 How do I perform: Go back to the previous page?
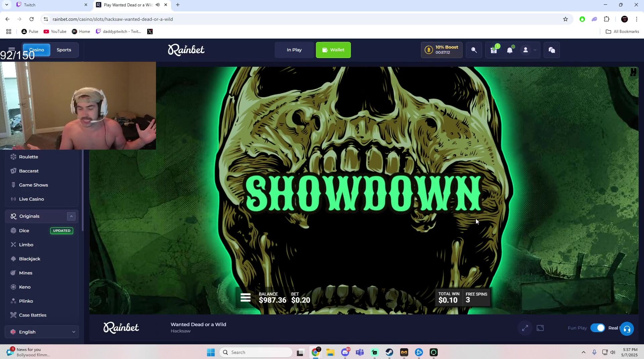[7, 19]
